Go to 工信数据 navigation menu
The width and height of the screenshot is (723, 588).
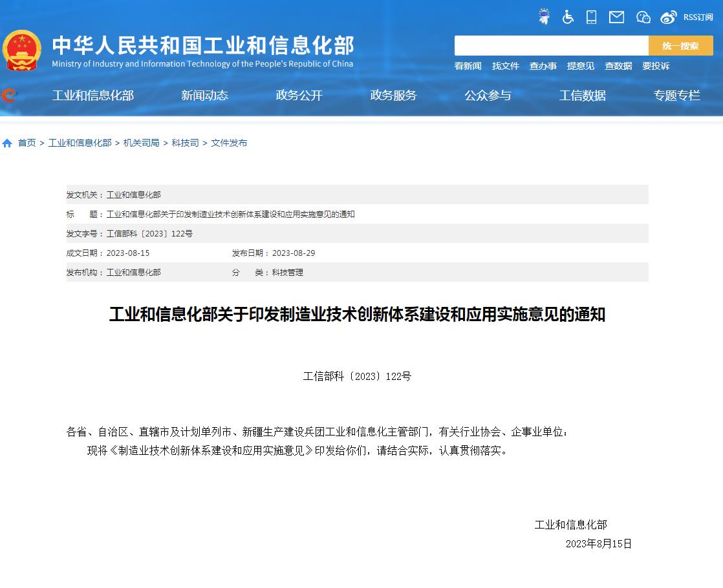pos(582,96)
